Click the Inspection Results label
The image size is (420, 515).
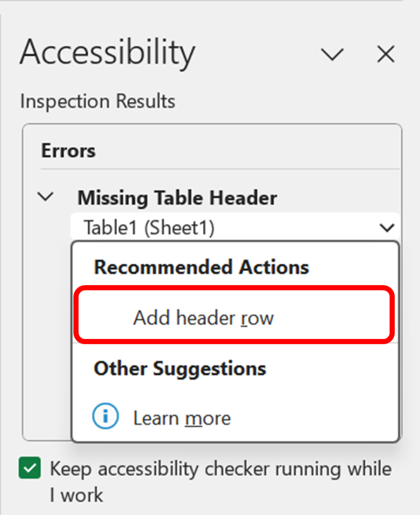[97, 101]
